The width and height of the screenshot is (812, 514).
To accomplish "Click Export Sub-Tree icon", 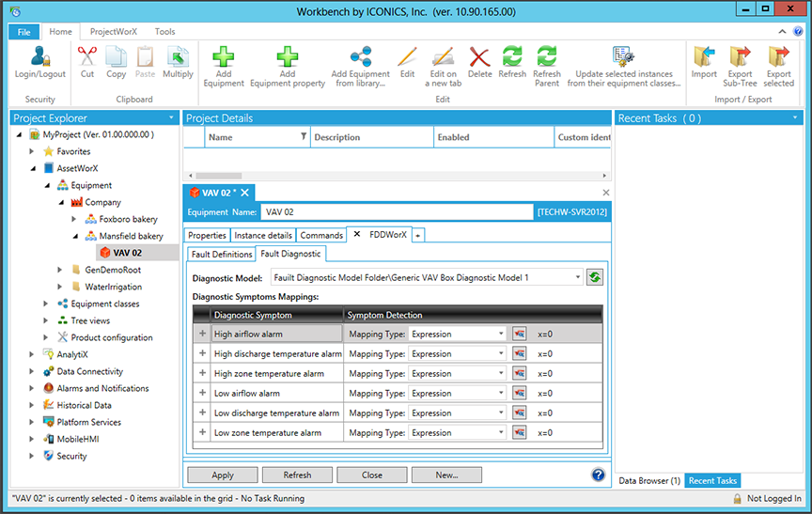I will (740, 57).
